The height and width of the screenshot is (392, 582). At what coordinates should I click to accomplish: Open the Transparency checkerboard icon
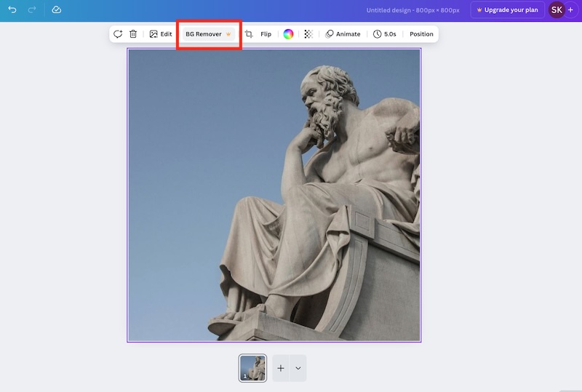click(308, 34)
